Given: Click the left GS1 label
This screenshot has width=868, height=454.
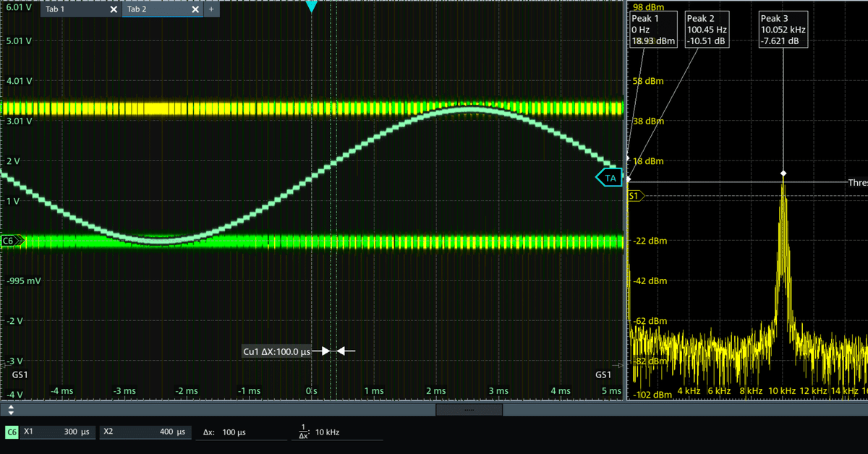Looking at the screenshot, I should tap(20, 375).
